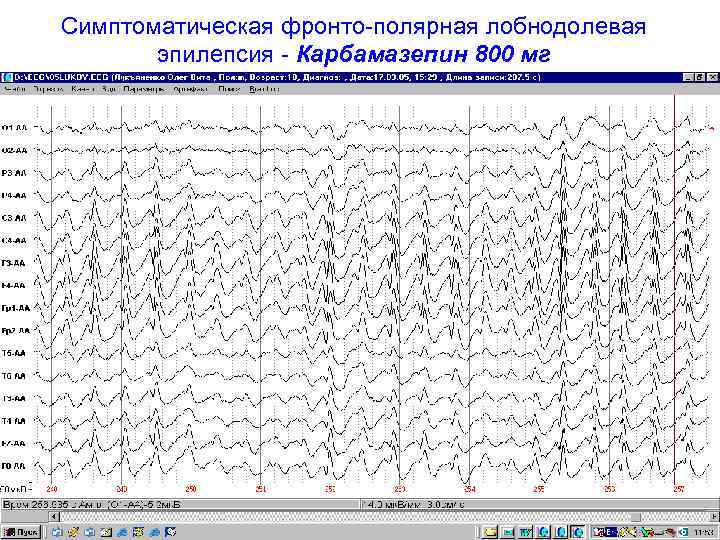Image resolution: width=720 pixels, height=540 pixels.
Task: Click the fourth quick launch icon
Action: [106, 532]
